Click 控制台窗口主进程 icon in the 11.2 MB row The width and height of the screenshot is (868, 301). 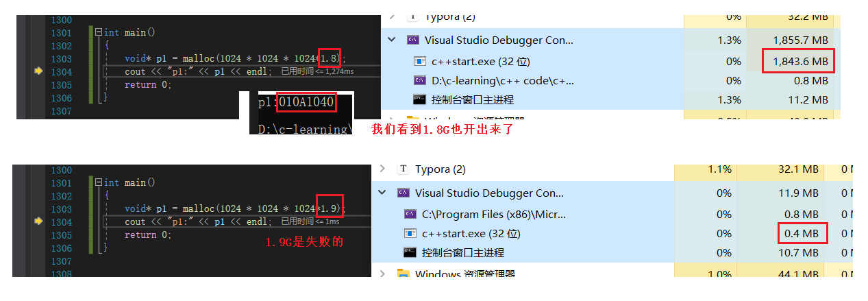click(420, 99)
